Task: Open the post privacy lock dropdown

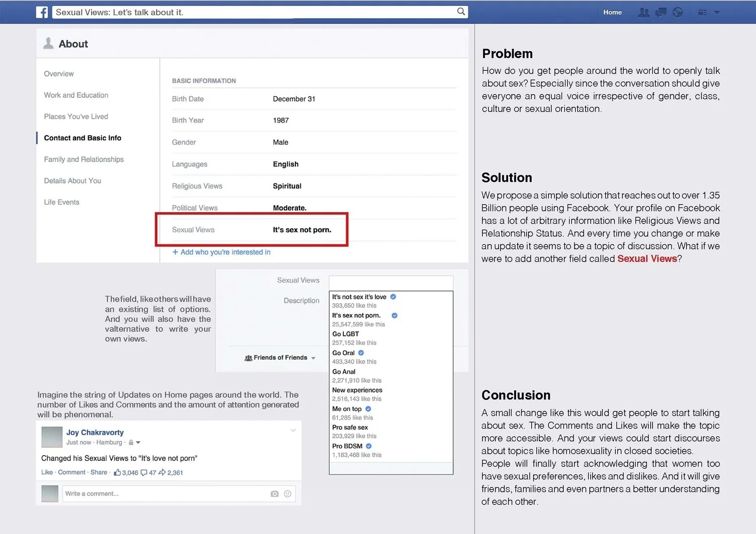Action: (134, 442)
